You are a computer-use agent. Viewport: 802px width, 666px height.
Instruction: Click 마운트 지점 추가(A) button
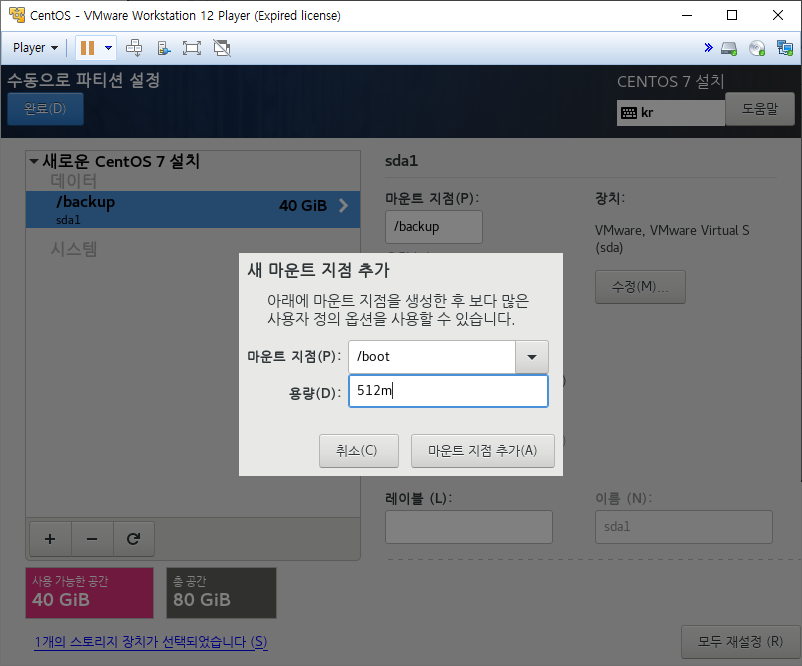pyautogui.click(x=482, y=451)
